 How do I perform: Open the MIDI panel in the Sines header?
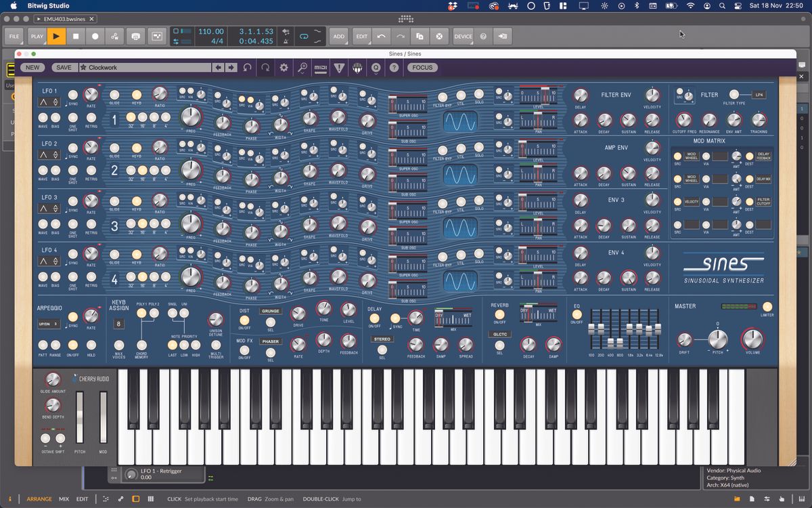click(321, 68)
